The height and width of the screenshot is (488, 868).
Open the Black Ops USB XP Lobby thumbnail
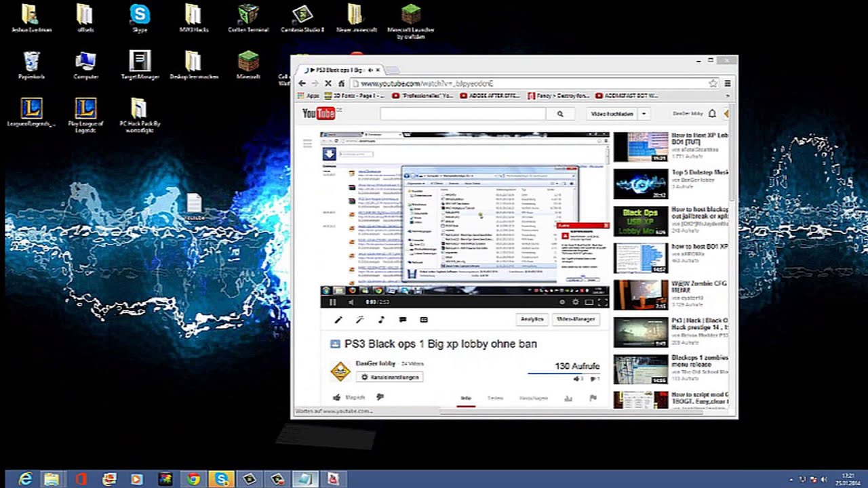pos(641,222)
